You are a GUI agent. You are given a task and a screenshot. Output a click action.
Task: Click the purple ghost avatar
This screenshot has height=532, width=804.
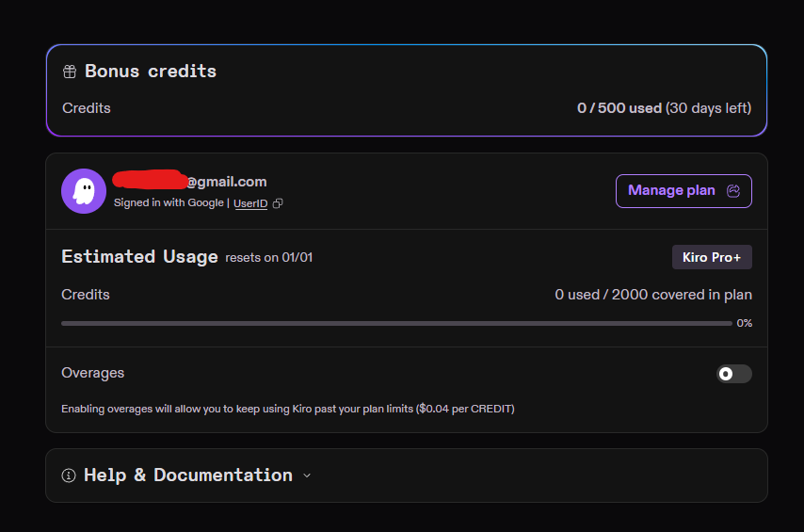tap(84, 191)
